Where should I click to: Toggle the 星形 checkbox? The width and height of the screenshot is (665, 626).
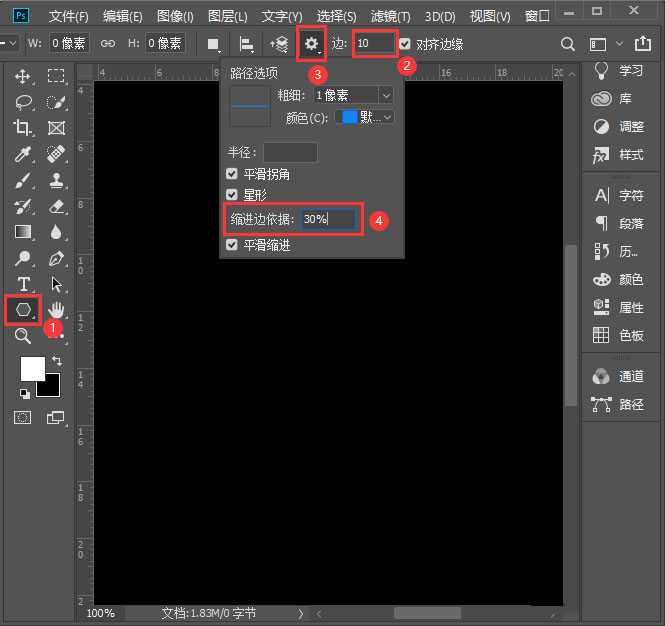point(233,195)
